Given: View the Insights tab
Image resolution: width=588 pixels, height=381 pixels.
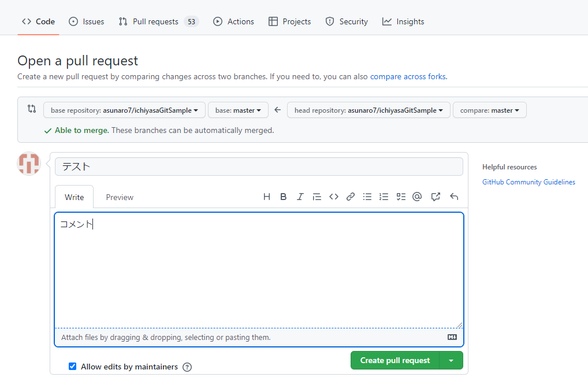Looking at the screenshot, I should pos(403,22).
